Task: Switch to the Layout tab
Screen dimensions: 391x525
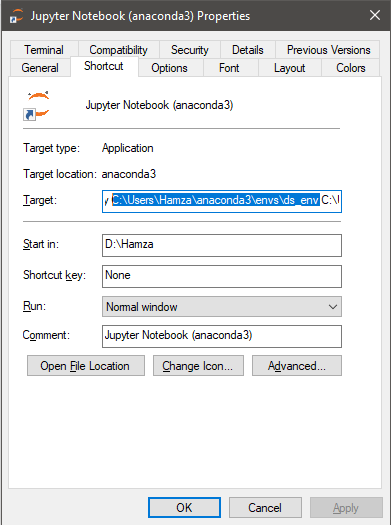Action: pyautogui.click(x=290, y=68)
